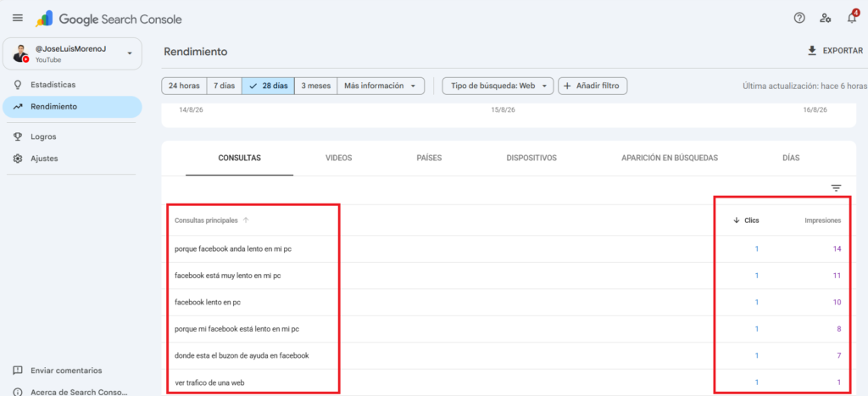Open the help question mark icon
The image size is (868, 396).
[x=798, y=18]
